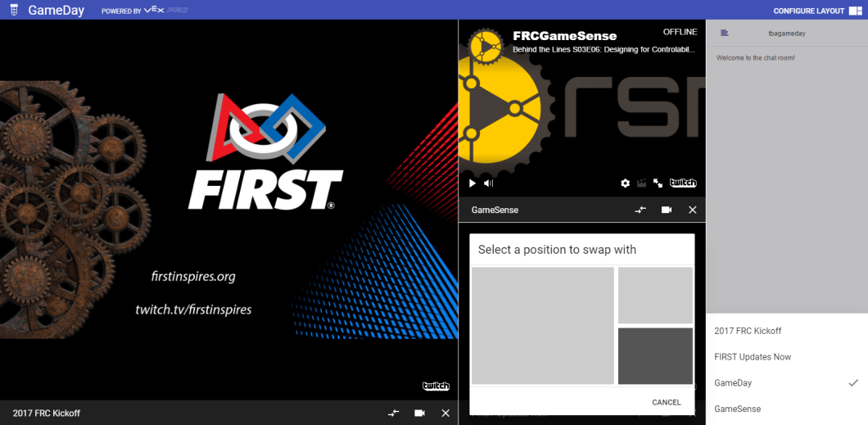
Task: Click change stream camera icon for GameSense
Action: point(667,210)
